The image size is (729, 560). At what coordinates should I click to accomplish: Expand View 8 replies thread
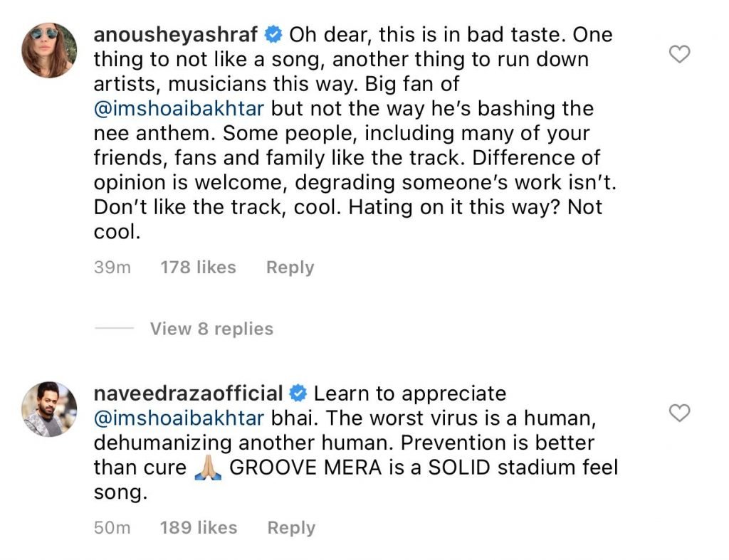tap(211, 329)
